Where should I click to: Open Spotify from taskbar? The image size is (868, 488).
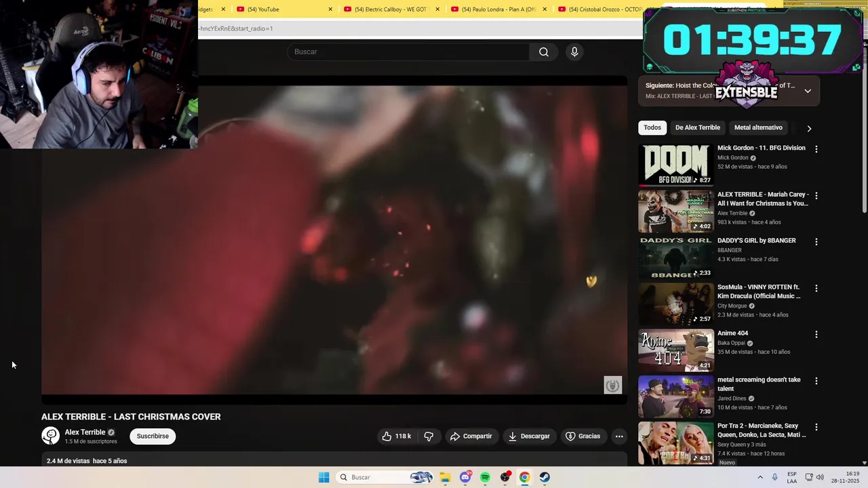coord(485,477)
